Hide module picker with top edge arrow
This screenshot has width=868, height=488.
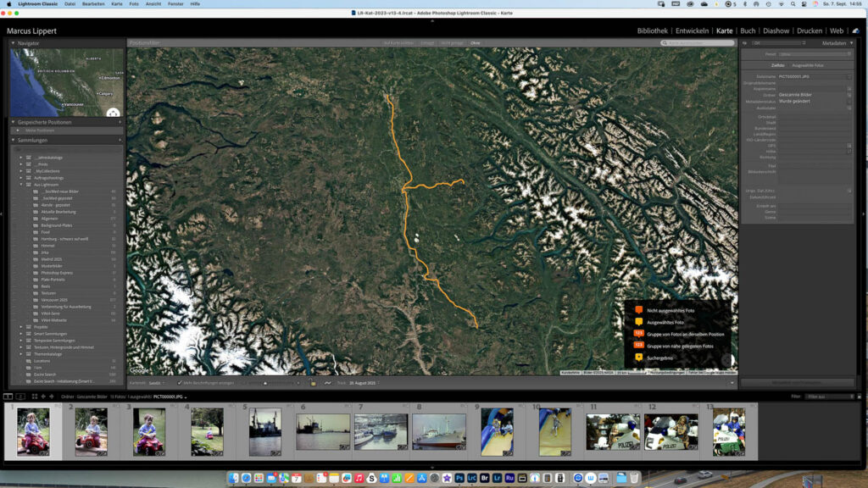point(432,21)
